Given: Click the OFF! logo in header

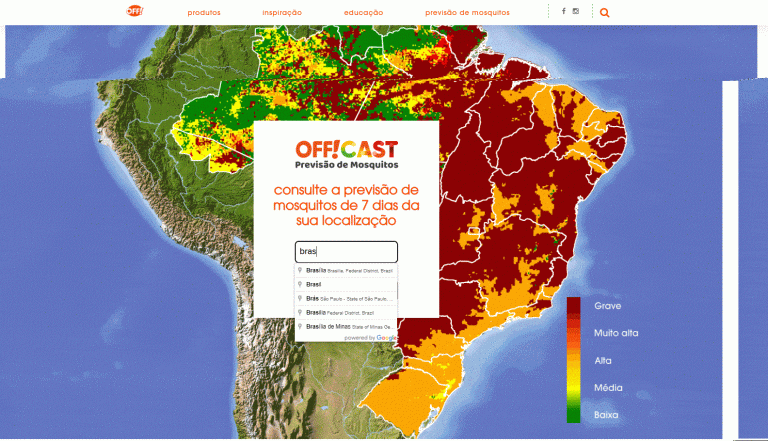Looking at the screenshot, I should (135, 11).
